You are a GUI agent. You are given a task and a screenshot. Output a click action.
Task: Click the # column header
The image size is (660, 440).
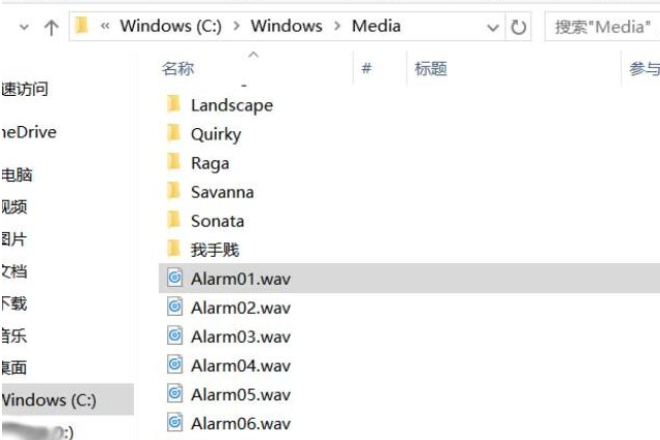(x=367, y=69)
